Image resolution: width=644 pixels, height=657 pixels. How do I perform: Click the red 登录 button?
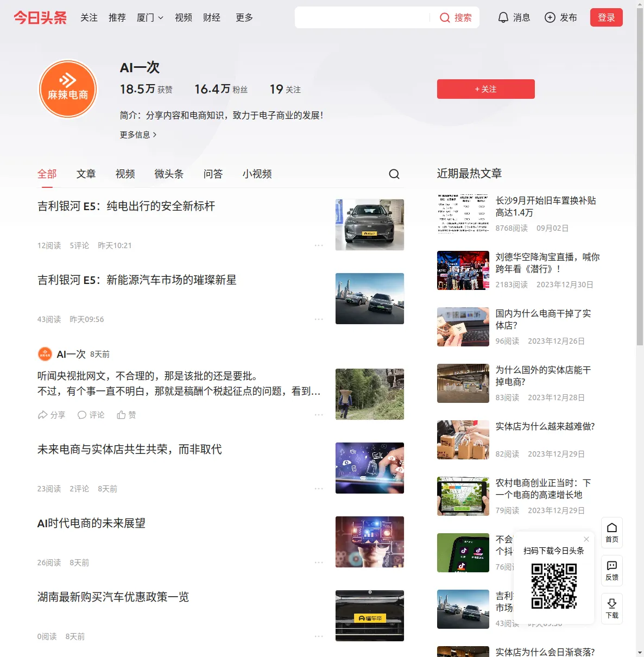(x=607, y=17)
